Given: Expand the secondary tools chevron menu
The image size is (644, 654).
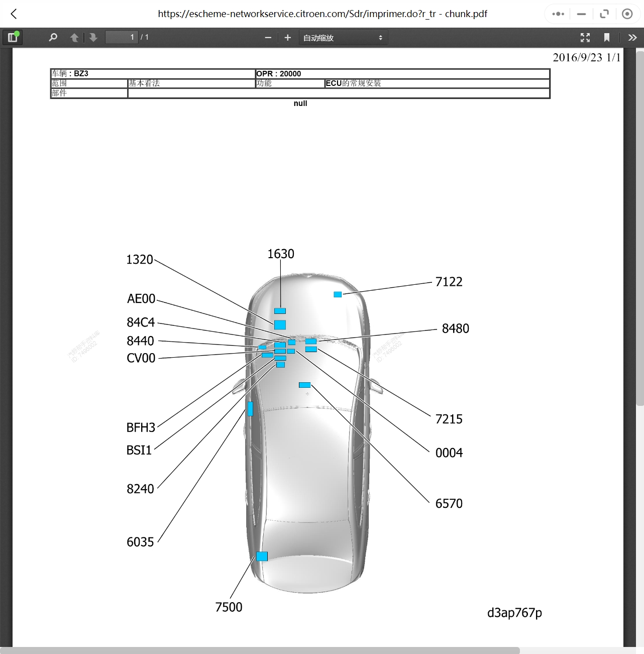Looking at the screenshot, I should click(x=632, y=38).
